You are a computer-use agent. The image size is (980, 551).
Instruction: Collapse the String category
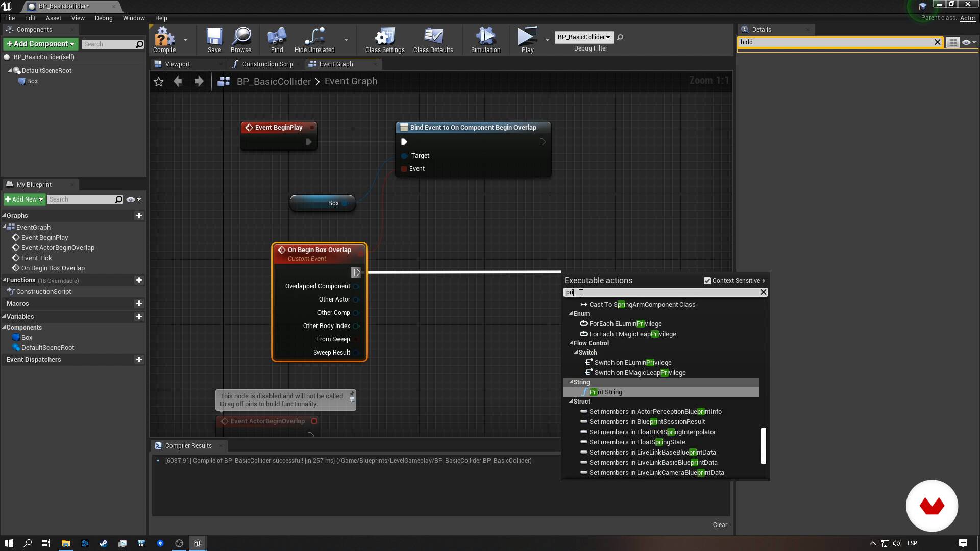pos(571,382)
